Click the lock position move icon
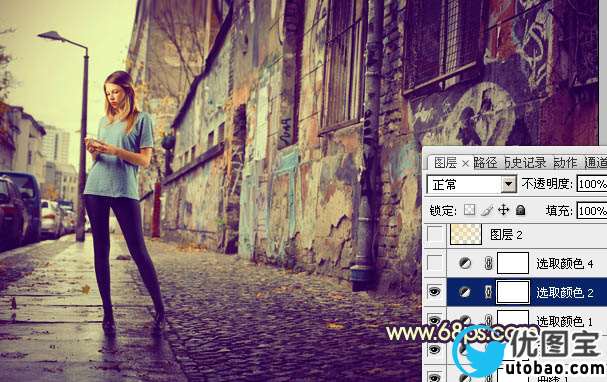 click(503, 210)
